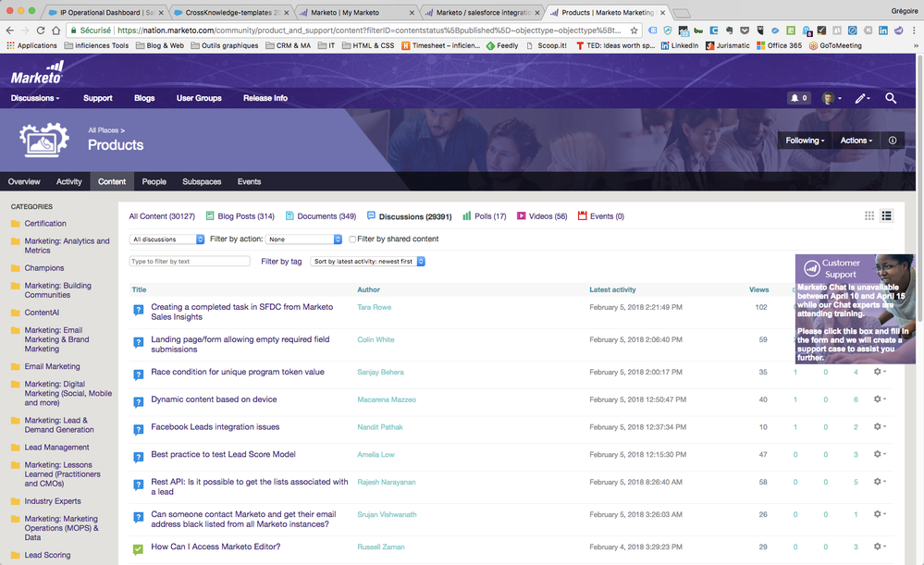Expand the Discussions menu
The height and width of the screenshot is (565, 924).
click(35, 98)
